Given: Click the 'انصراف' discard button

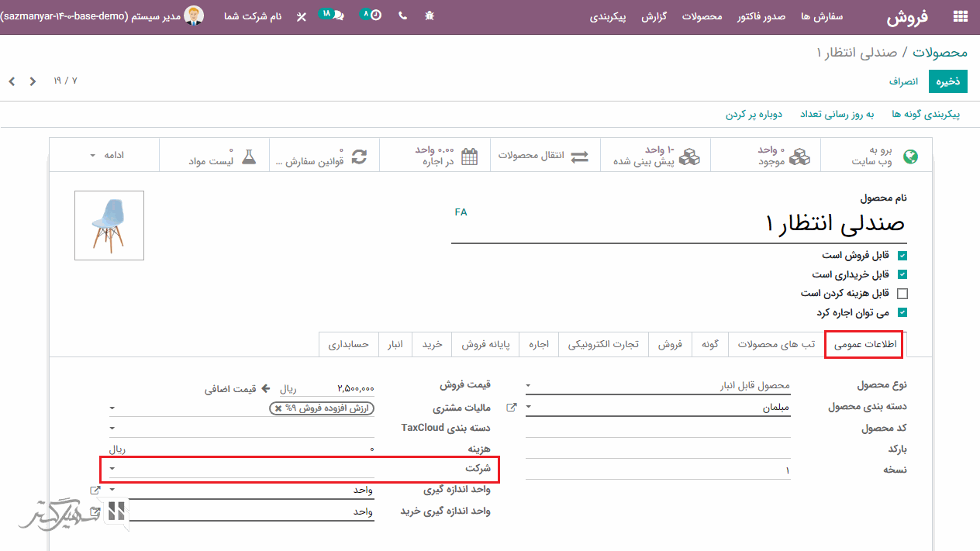Looking at the screenshot, I should [903, 81].
